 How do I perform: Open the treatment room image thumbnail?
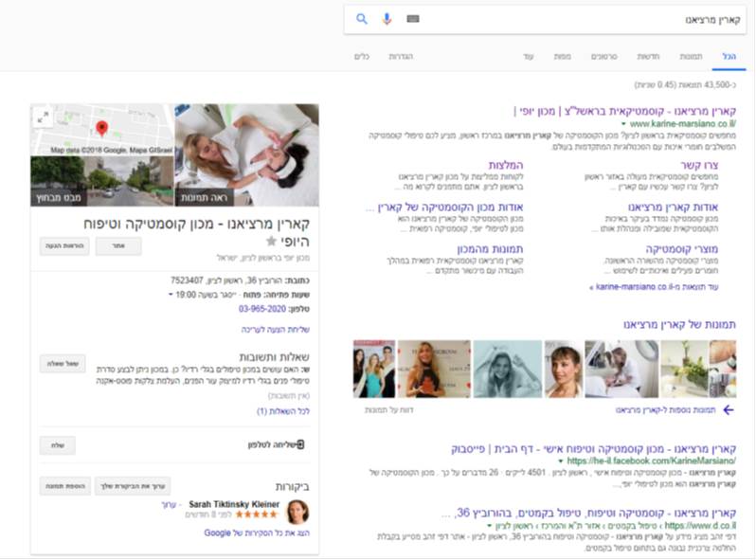[621, 369]
